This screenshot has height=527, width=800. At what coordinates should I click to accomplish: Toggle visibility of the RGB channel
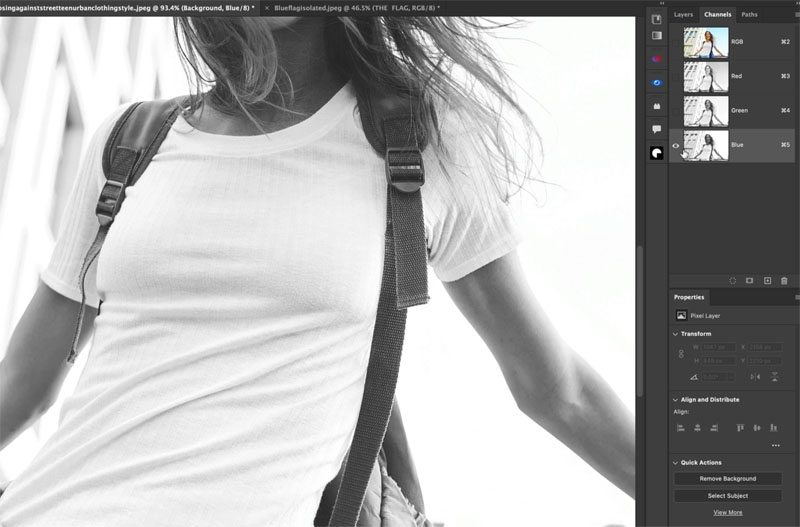point(676,42)
